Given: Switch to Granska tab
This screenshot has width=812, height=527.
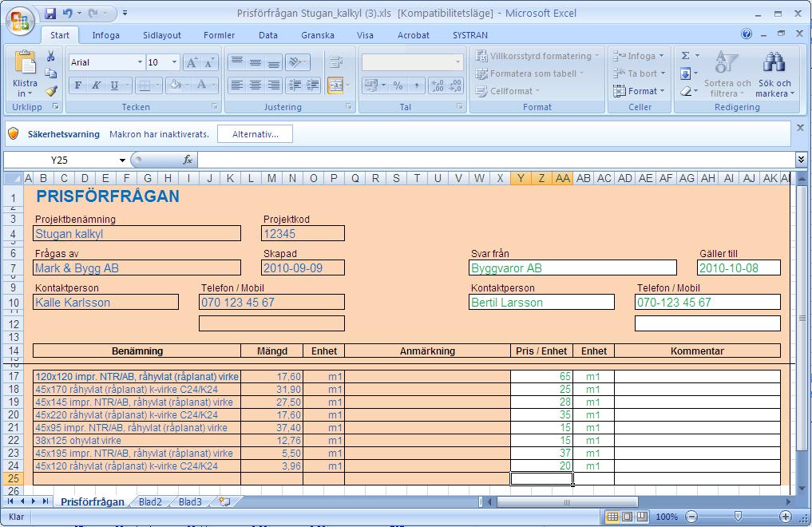Looking at the screenshot, I should click(318, 35).
